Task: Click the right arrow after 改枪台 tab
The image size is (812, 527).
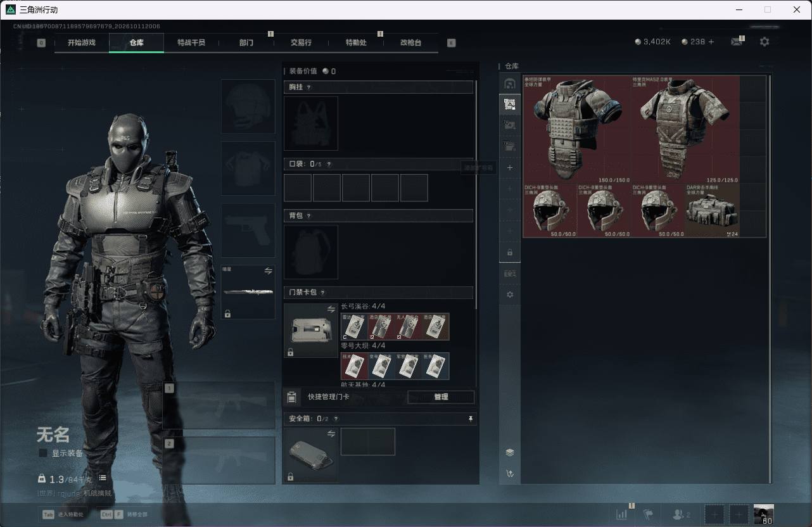Action: pos(451,43)
